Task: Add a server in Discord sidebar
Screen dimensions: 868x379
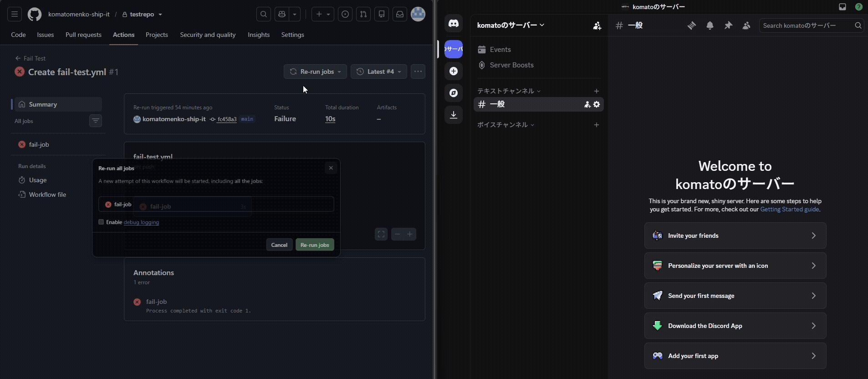Action: [454, 71]
